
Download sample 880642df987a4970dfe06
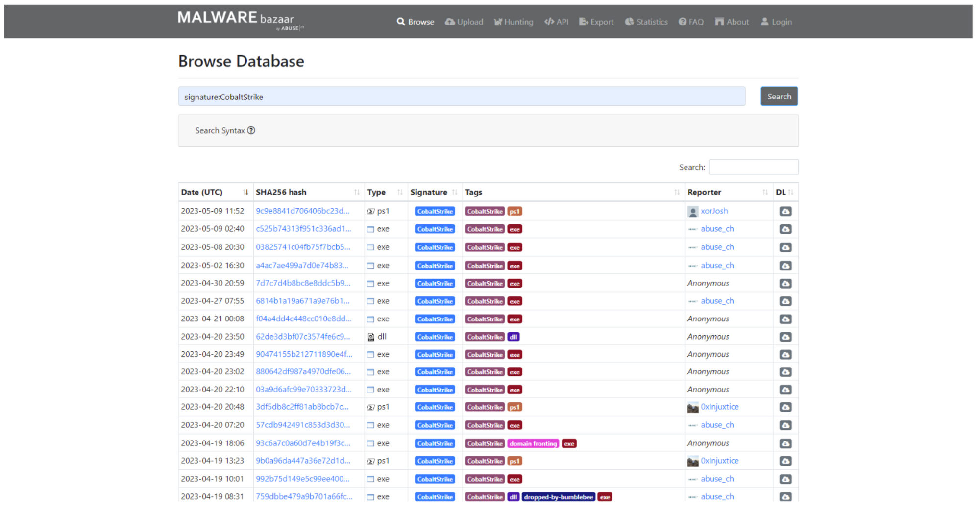(785, 372)
